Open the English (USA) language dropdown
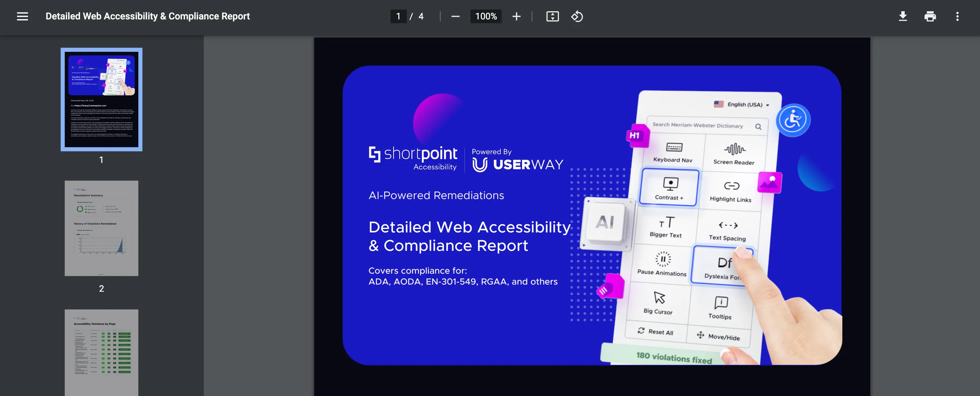Screen dimensions: 980x396 (742, 104)
